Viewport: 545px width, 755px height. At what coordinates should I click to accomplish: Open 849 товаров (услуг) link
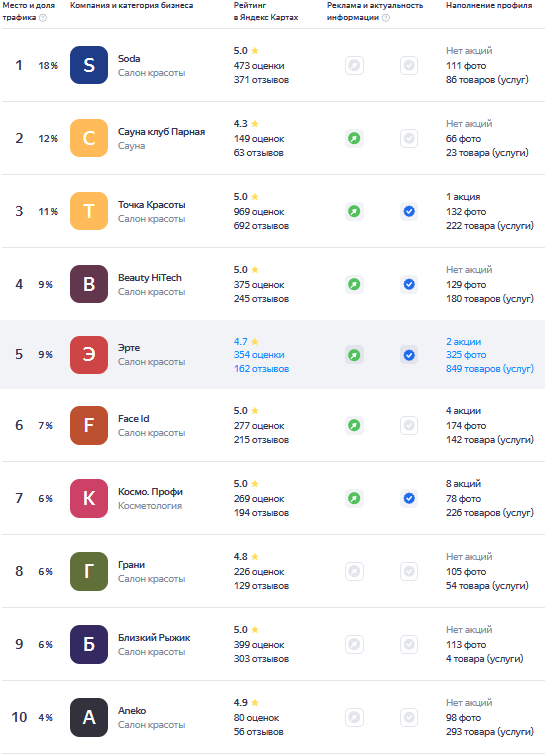click(490, 369)
